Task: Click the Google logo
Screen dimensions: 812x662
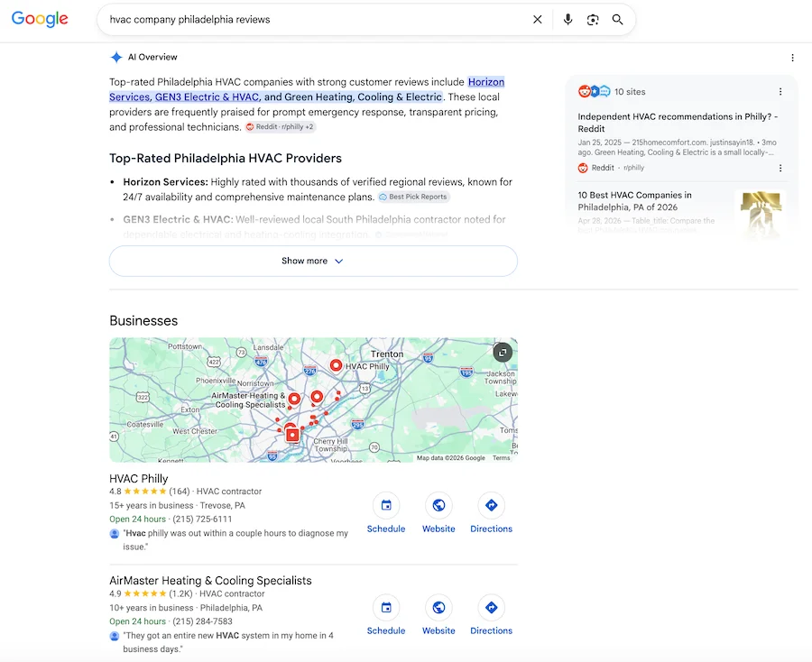Action: 40,19
